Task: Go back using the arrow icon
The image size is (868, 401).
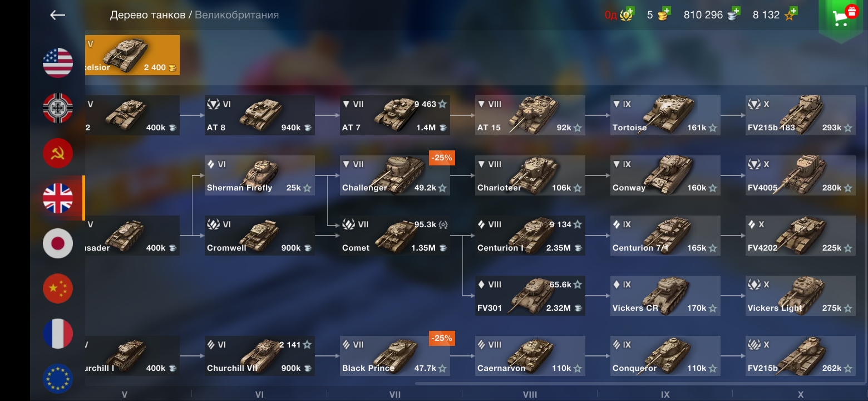Action: [x=58, y=15]
